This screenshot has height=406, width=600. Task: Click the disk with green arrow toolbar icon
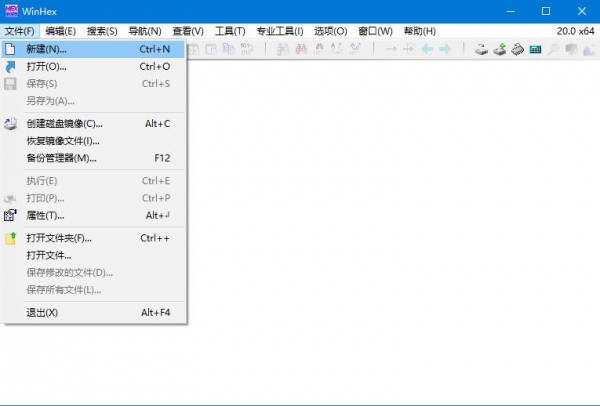pyautogui.click(x=499, y=49)
